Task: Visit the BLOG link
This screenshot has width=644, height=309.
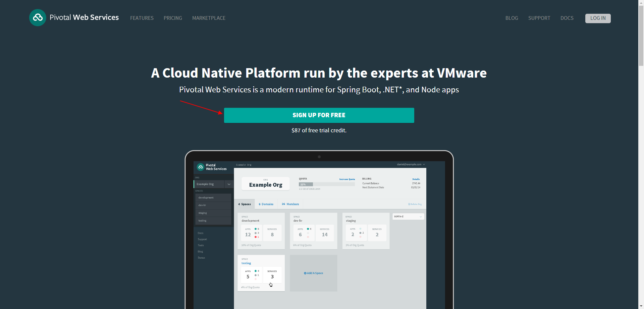Action: click(x=512, y=18)
